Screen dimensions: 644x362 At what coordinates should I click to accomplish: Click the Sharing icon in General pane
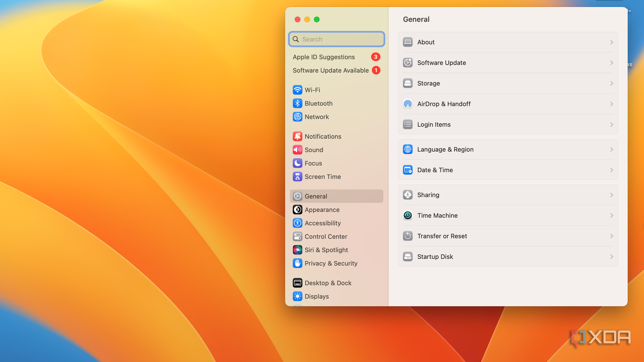coord(408,195)
